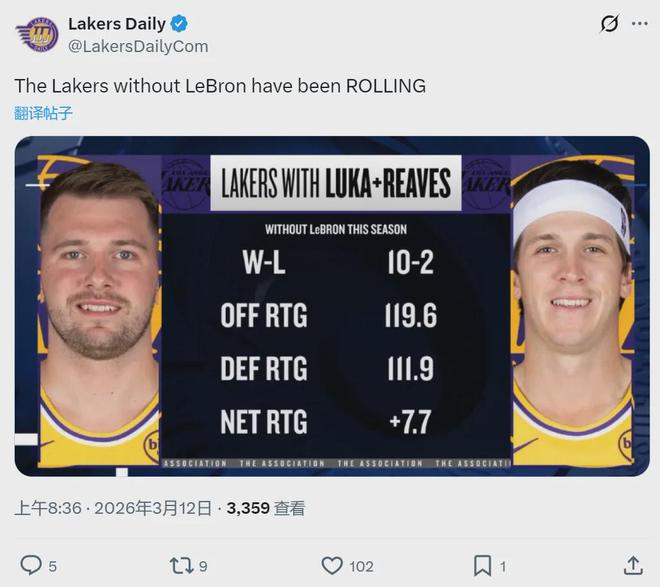Open the Luka and Reaves stats image
660x587 pixels.
point(332,305)
